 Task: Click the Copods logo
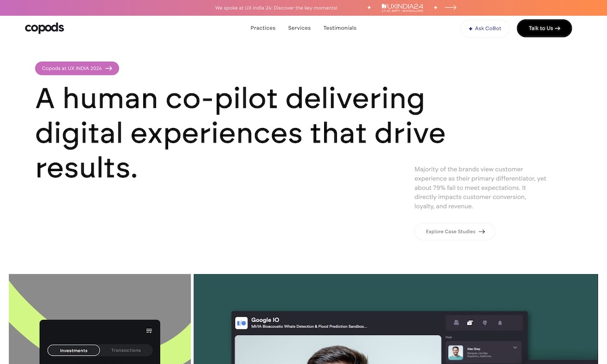[x=44, y=27]
